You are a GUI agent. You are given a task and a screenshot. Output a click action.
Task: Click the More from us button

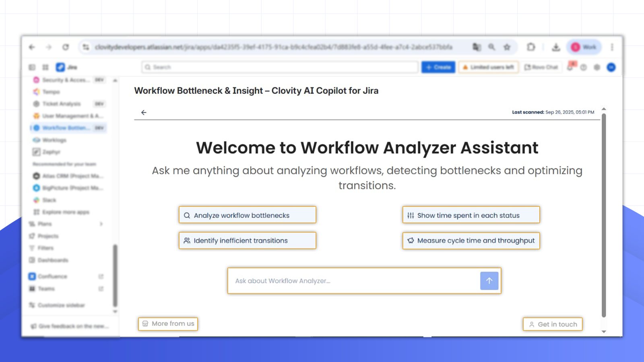tap(168, 324)
